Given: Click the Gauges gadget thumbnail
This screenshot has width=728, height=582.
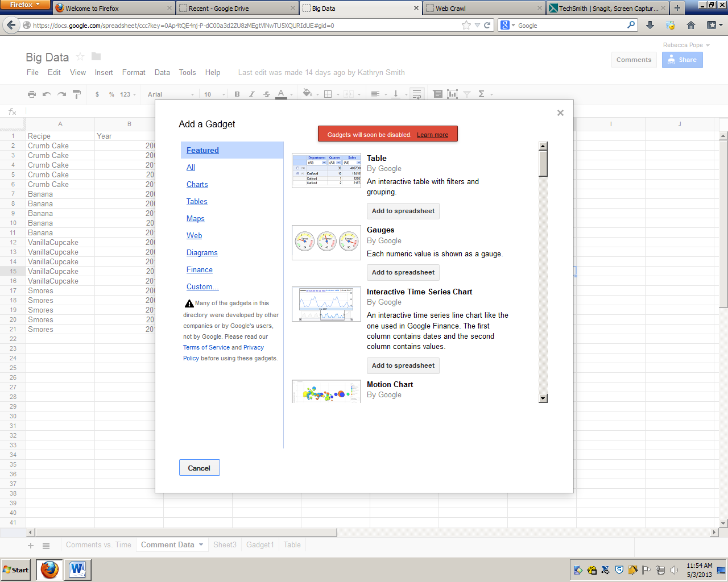Looking at the screenshot, I should [326, 243].
